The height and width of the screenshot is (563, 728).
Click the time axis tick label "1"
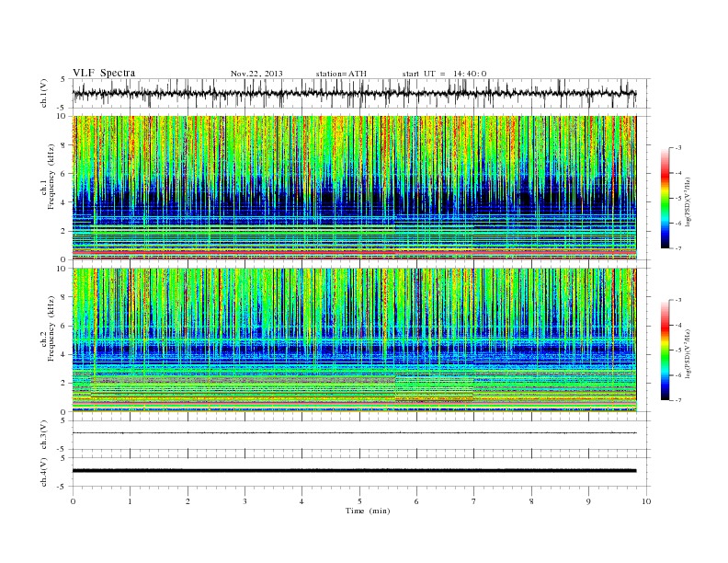pyautogui.click(x=131, y=501)
